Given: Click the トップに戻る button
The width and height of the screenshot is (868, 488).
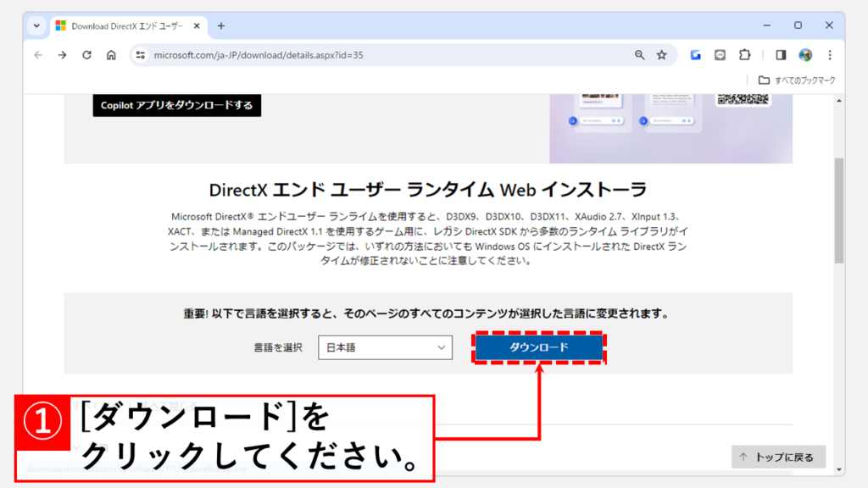Looking at the screenshot, I should tap(777, 457).
